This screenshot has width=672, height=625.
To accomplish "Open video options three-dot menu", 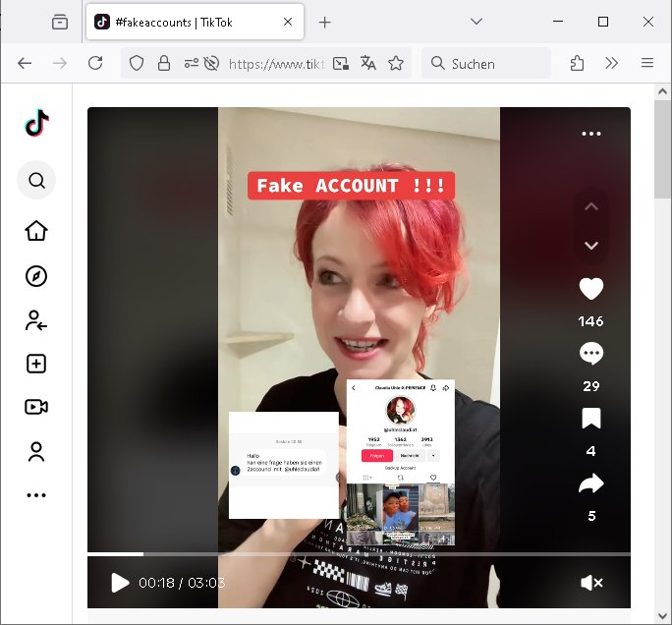I will (x=590, y=134).
